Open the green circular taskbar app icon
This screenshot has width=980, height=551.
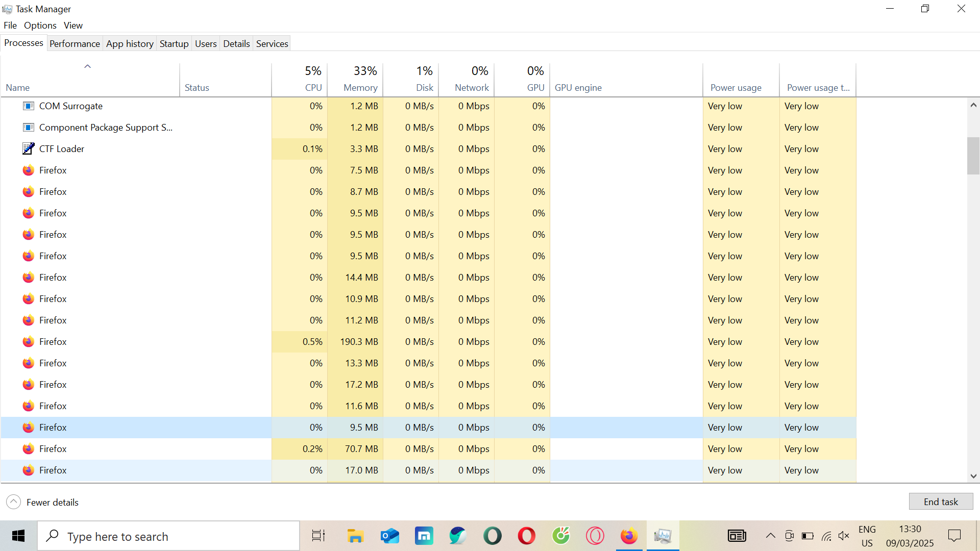(x=560, y=536)
